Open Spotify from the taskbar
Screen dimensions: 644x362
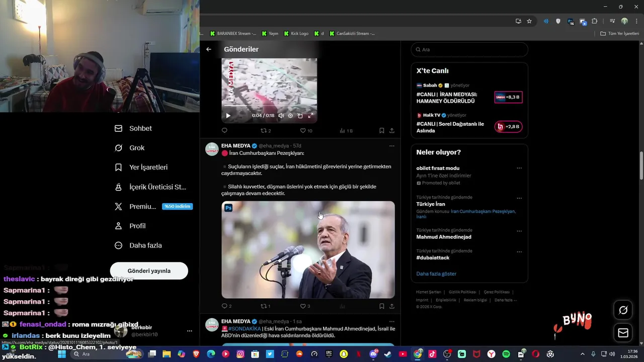(x=506, y=354)
